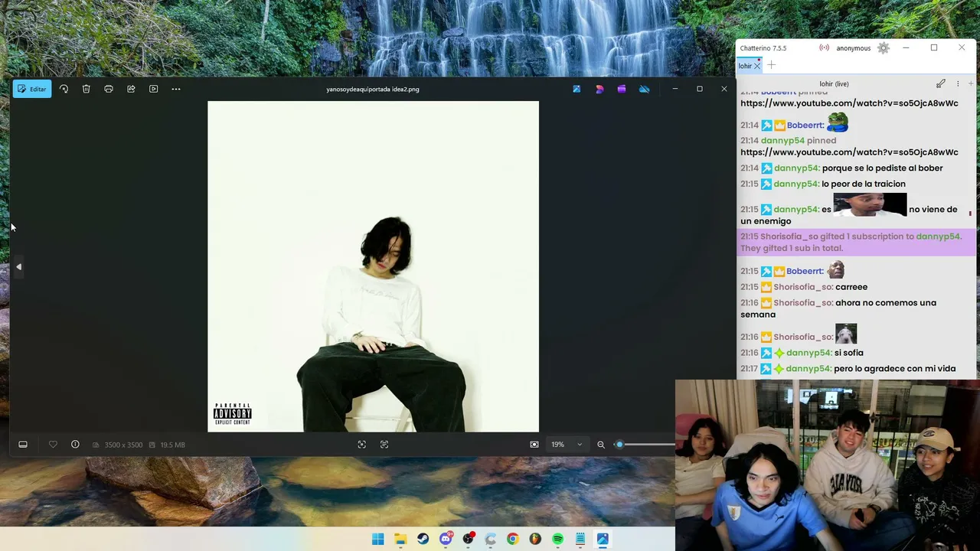
Task: Select the lohir tab in Chatterino
Action: [x=745, y=66]
